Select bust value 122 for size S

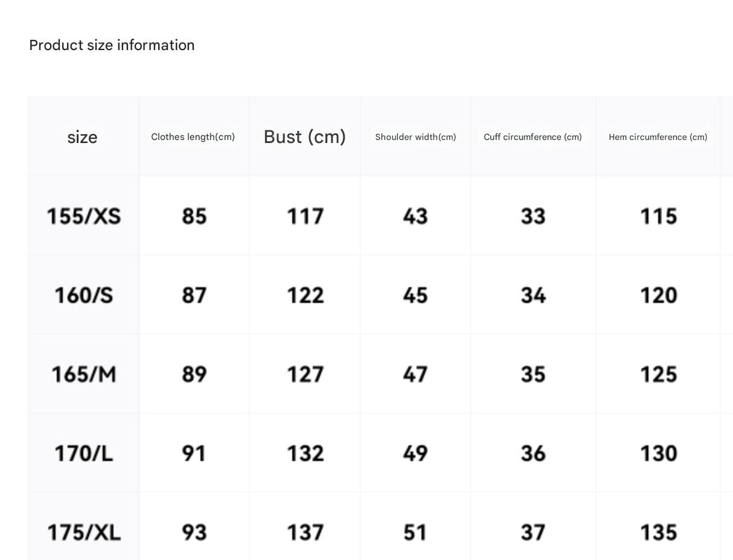[305, 295]
